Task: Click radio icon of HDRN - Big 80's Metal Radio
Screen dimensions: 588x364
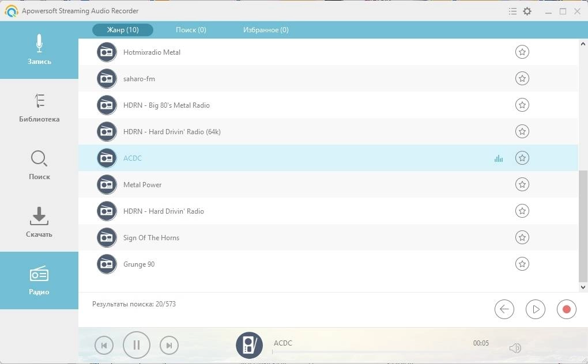Action: [x=107, y=105]
